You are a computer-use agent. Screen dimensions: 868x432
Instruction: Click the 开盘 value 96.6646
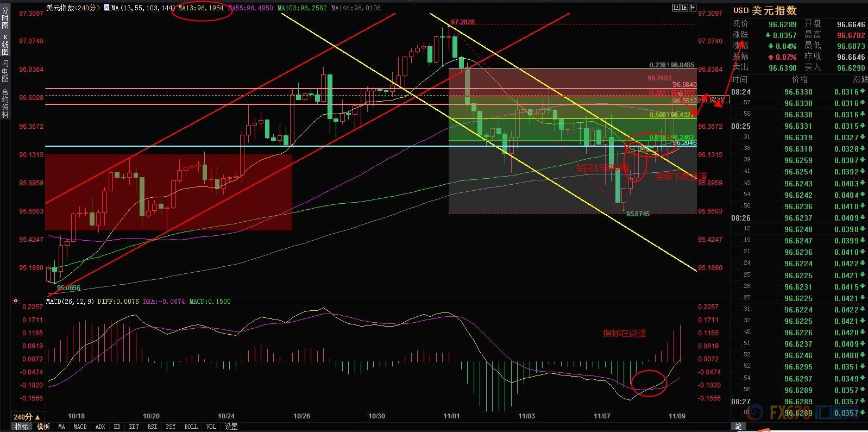pos(851,24)
